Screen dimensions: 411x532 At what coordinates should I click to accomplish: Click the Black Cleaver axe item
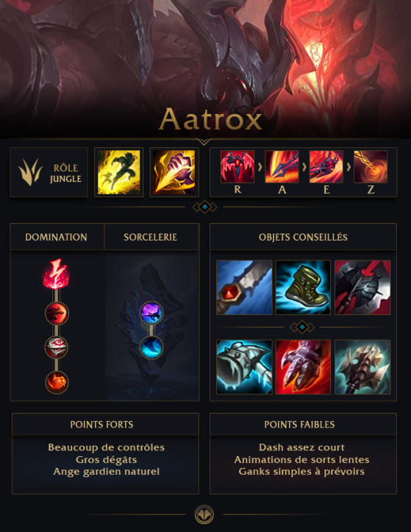tap(362, 288)
